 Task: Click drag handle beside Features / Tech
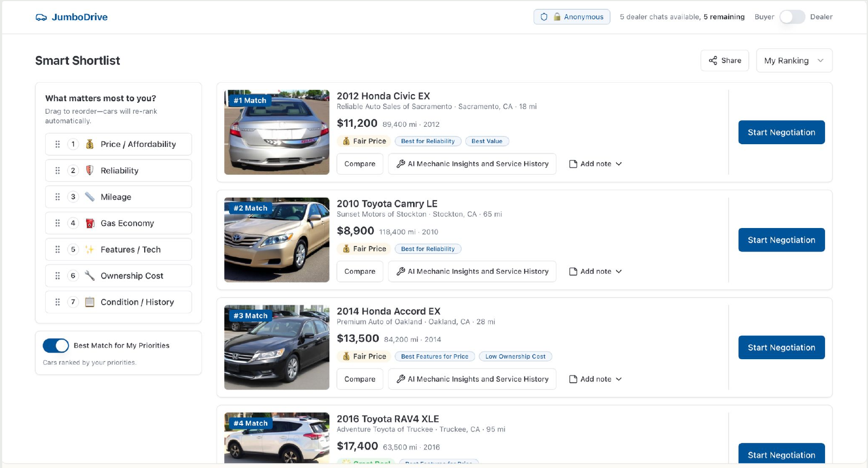(x=58, y=249)
